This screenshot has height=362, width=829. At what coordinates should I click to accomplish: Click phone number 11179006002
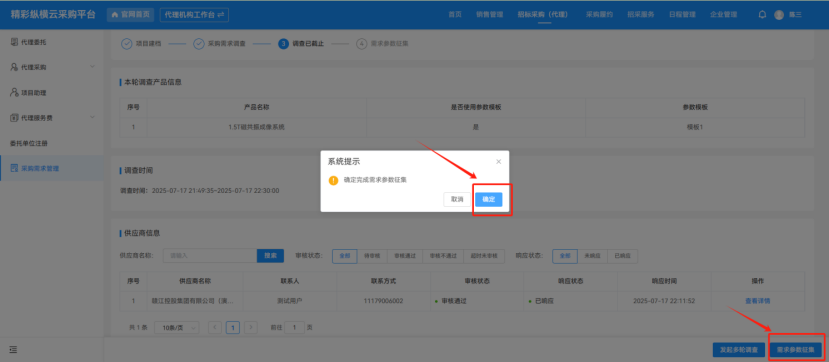click(x=383, y=301)
